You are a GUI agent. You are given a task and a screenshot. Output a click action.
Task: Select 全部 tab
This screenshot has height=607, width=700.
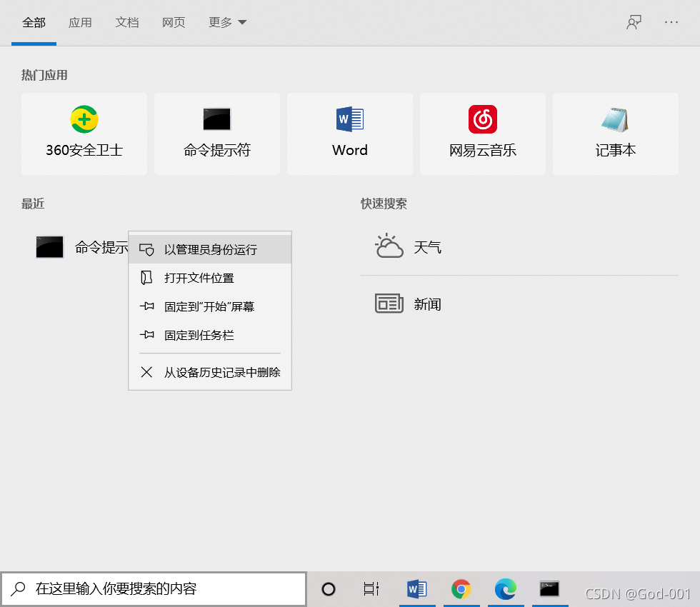34,22
